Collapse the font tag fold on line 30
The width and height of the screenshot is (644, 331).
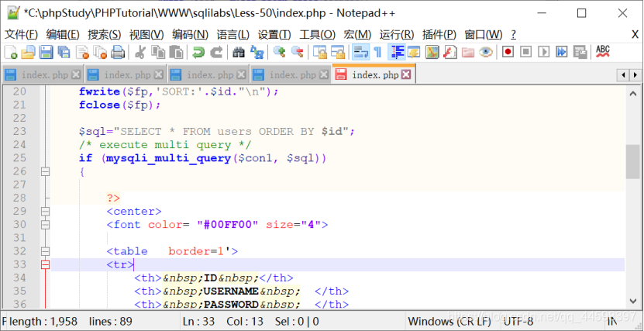(45, 225)
